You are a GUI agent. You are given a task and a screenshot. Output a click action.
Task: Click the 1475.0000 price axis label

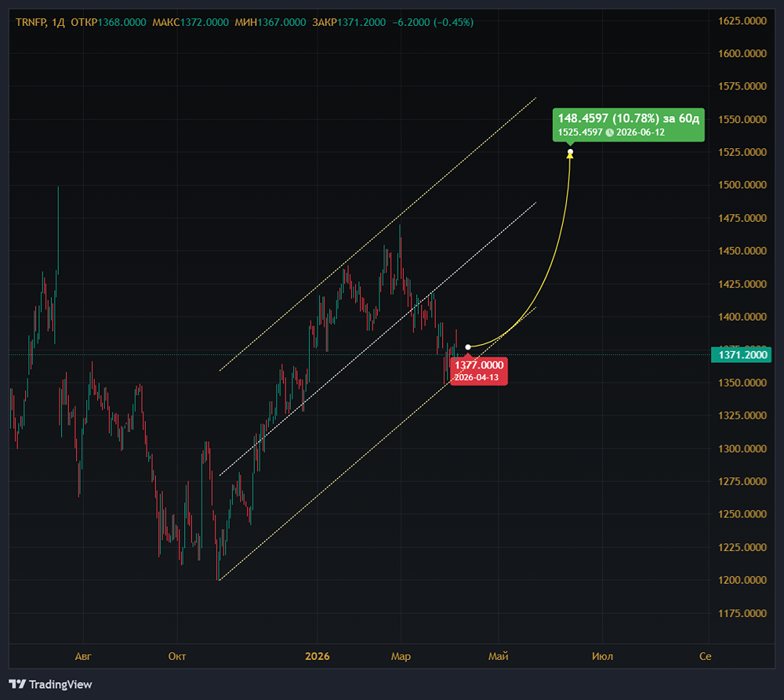point(742,218)
